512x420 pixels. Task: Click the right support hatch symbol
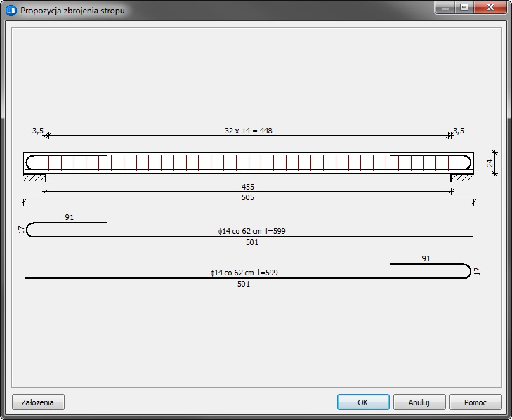click(x=461, y=178)
